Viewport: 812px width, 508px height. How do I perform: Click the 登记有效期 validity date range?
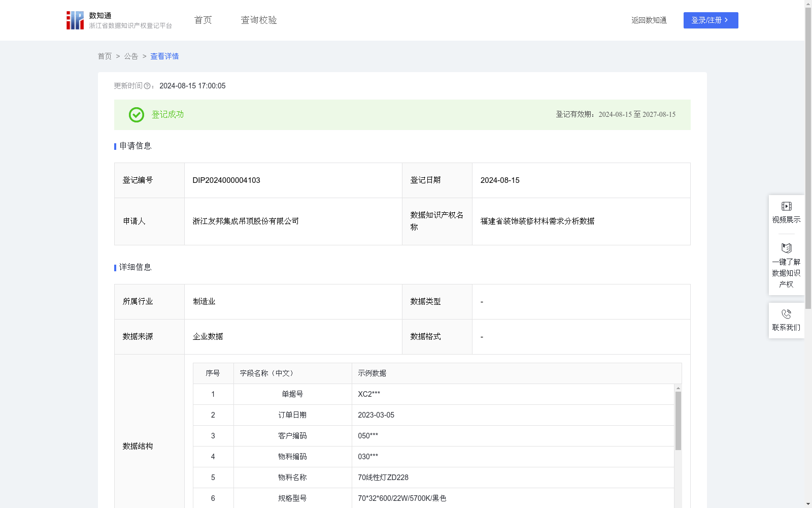coord(637,115)
